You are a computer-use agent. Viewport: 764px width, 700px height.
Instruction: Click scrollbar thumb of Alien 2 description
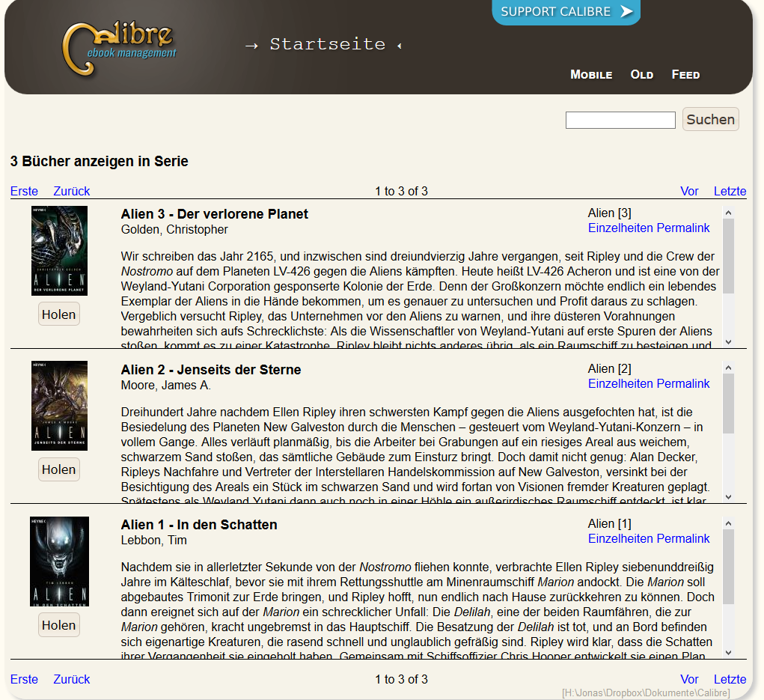click(728, 404)
